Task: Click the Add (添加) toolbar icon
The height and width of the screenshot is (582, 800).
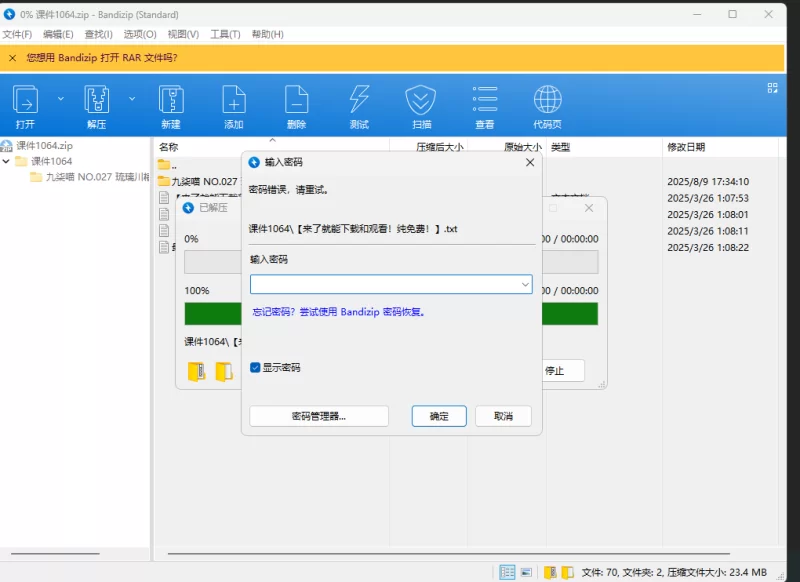Action: 234,106
